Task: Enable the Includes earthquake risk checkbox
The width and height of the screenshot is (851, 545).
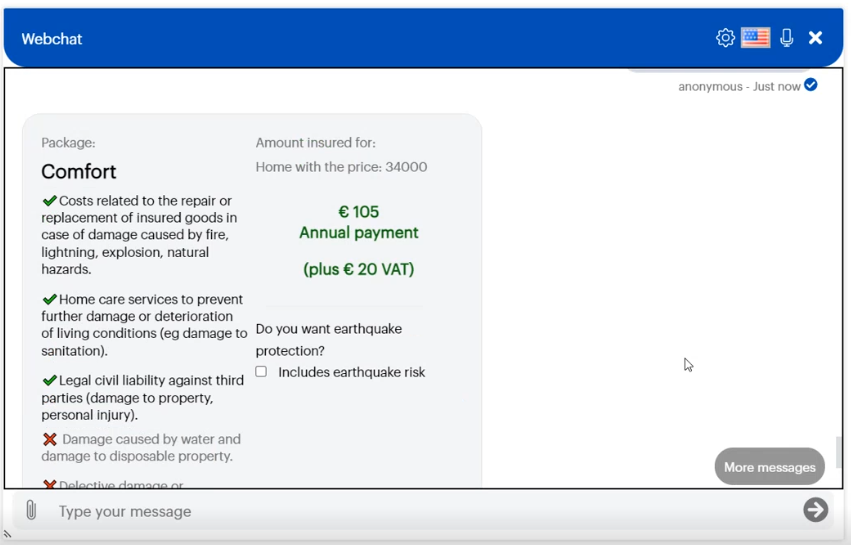Action: [x=261, y=371]
